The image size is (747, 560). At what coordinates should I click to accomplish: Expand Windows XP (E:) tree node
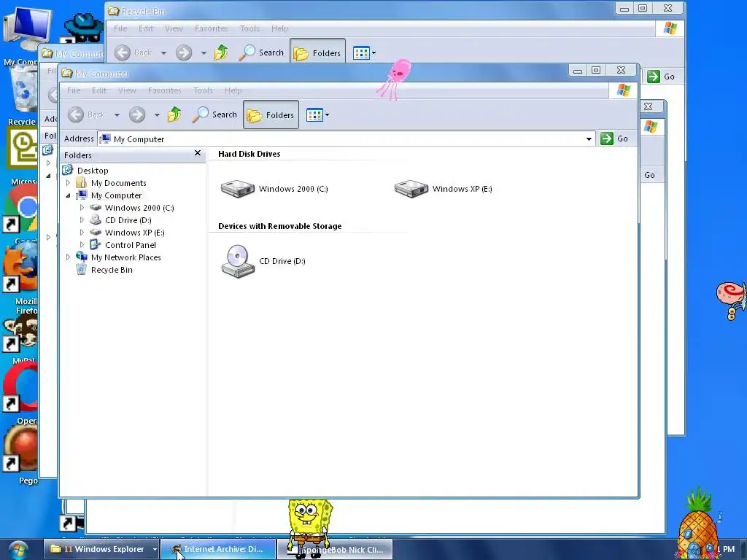click(x=82, y=233)
